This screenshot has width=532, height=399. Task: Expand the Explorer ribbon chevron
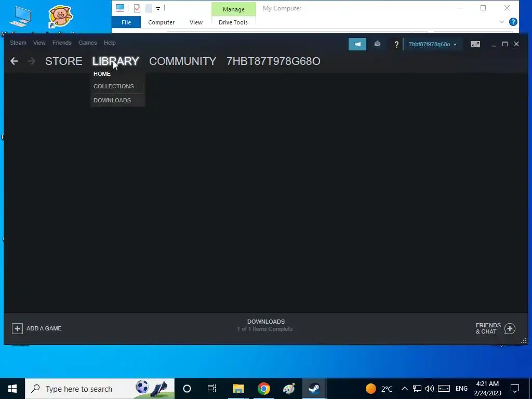[501, 22]
